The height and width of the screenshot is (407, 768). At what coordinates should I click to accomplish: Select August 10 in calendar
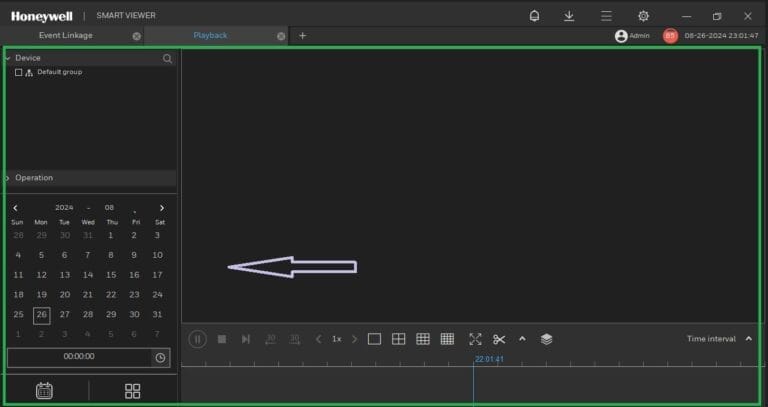[157, 255]
